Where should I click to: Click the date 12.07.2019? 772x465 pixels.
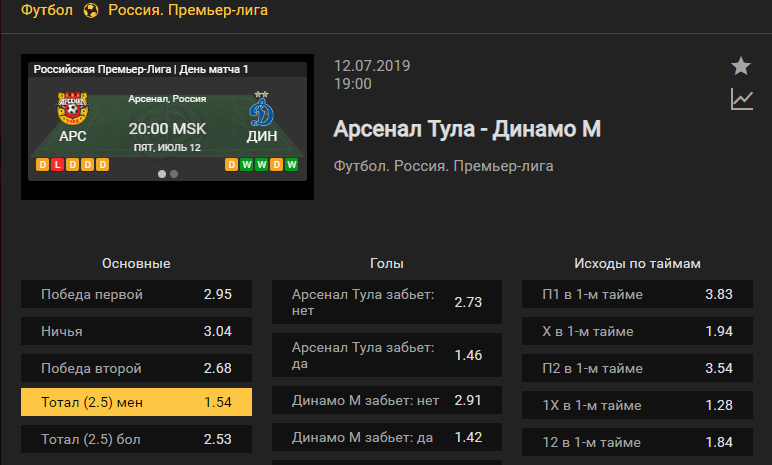coord(372,66)
